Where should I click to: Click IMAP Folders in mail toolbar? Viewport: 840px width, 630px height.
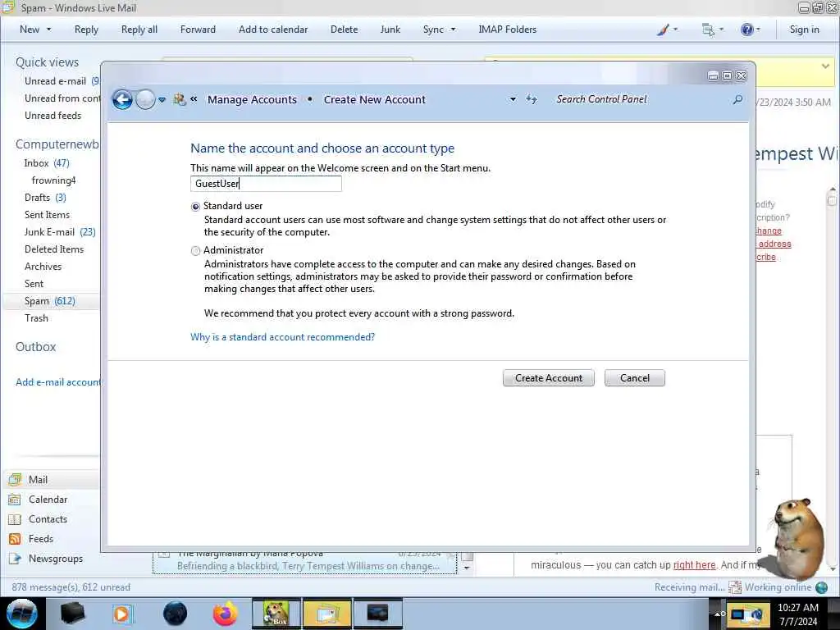[507, 30]
